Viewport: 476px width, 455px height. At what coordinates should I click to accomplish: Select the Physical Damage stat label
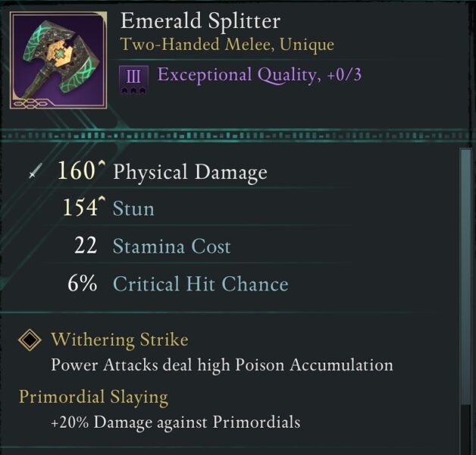[189, 172]
